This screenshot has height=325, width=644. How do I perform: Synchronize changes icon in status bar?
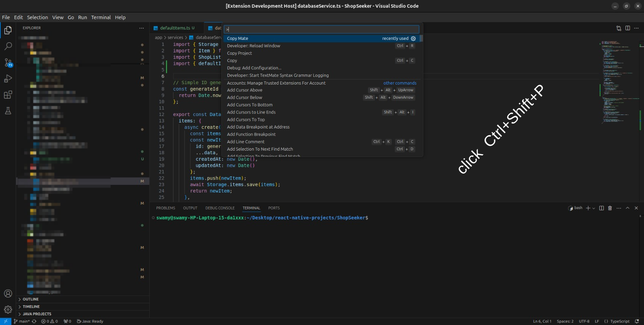point(34,321)
